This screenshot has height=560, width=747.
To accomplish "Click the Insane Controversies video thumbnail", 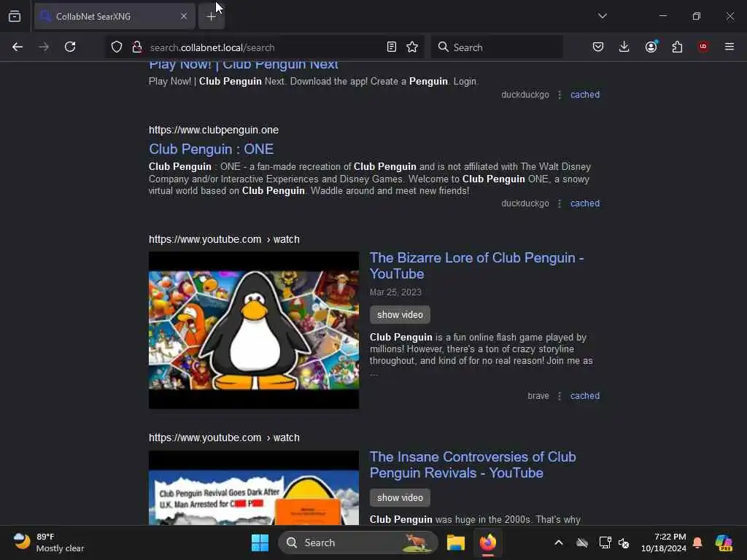I will click(253, 488).
